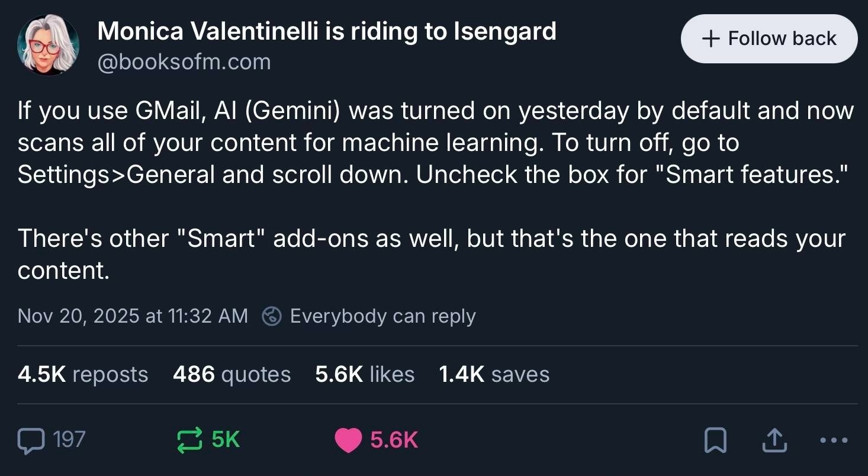Click the reply speech bubble icon
Viewport: 868px width, 476px height.
click(31, 440)
